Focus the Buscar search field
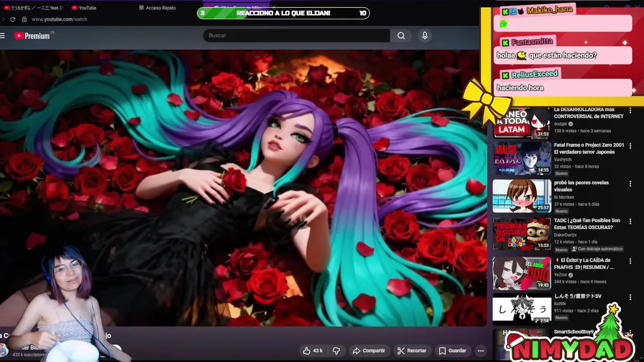Screen dimensions: 644x362 [x=296, y=36]
